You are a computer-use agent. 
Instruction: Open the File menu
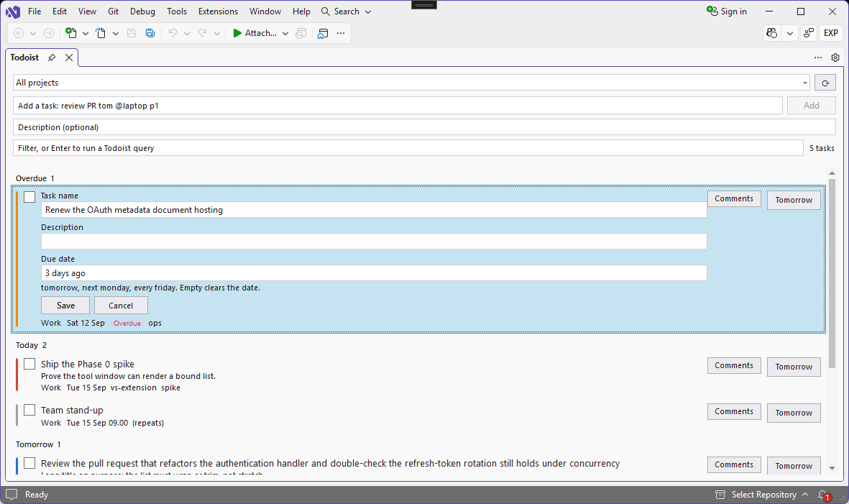35,12
